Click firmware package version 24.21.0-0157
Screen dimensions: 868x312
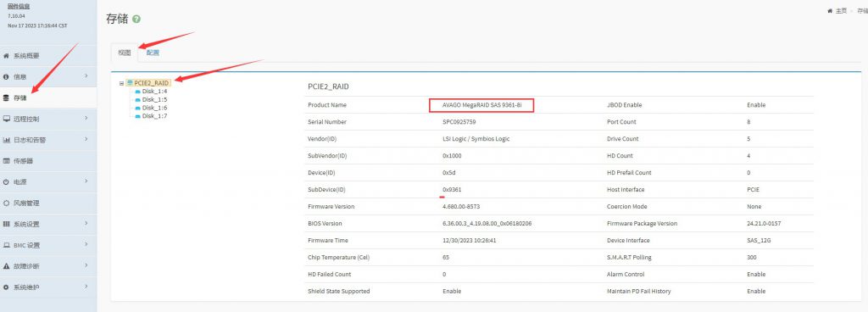(764, 224)
